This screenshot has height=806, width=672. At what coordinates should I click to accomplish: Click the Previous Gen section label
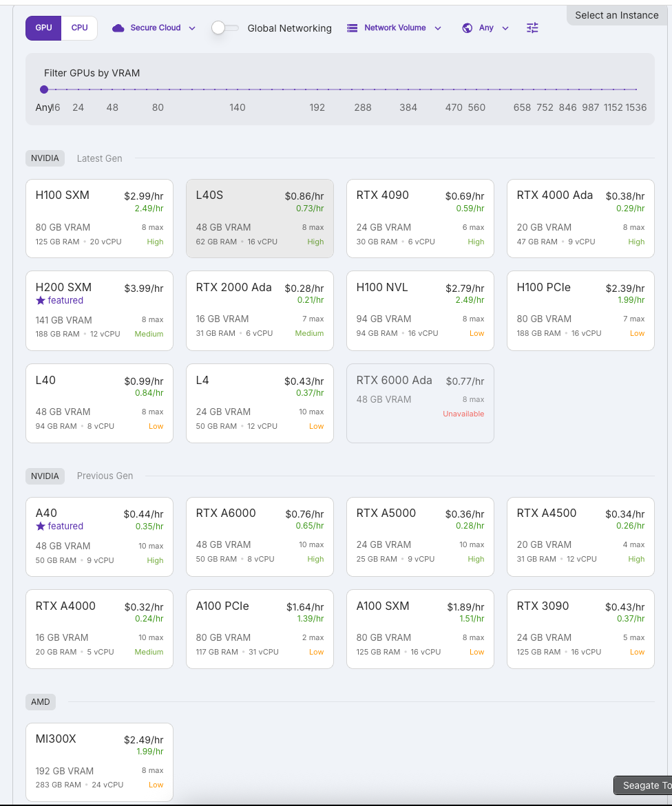105,476
